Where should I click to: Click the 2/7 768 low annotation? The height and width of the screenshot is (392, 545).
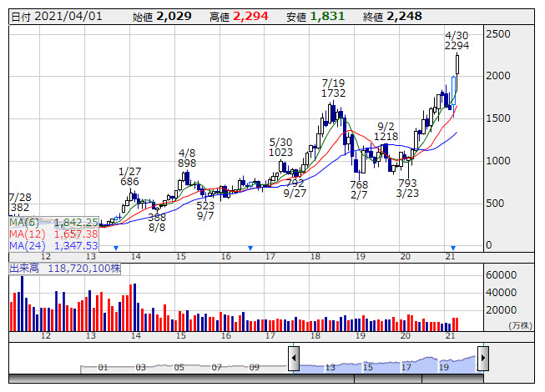(x=359, y=190)
